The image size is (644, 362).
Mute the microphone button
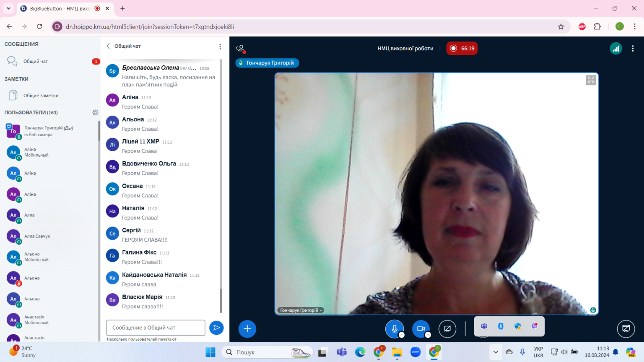tap(394, 329)
